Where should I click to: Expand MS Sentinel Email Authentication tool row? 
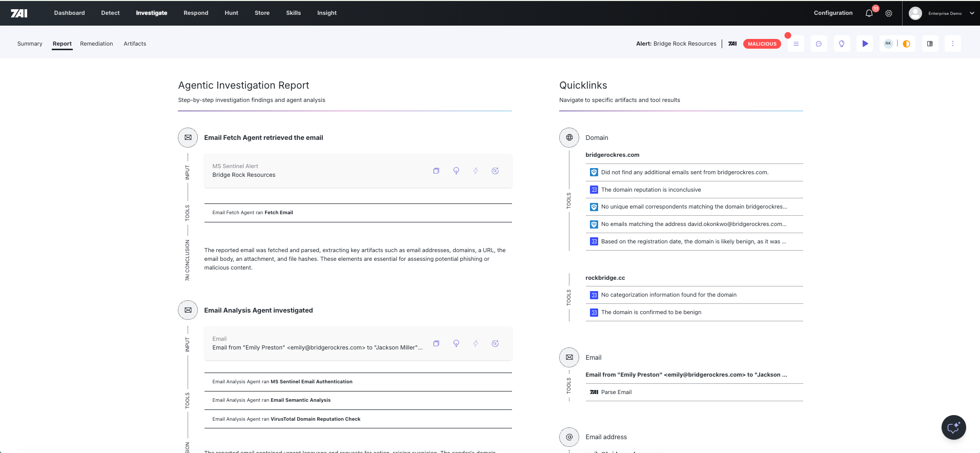[x=358, y=382]
